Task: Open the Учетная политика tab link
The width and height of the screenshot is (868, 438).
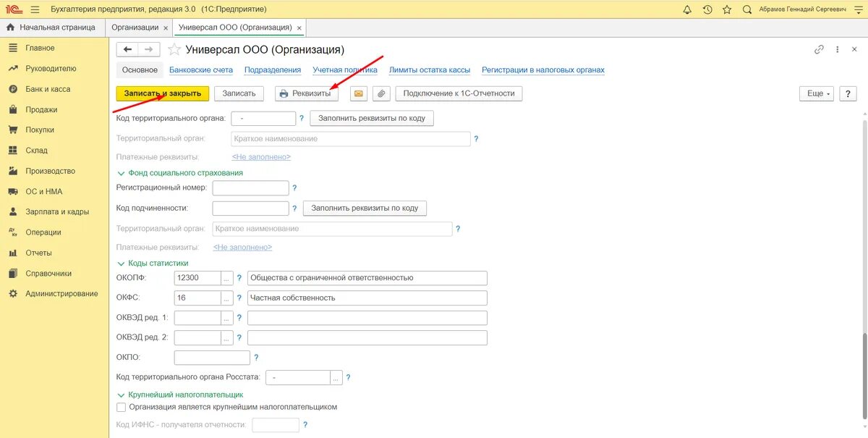Action: (345, 70)
